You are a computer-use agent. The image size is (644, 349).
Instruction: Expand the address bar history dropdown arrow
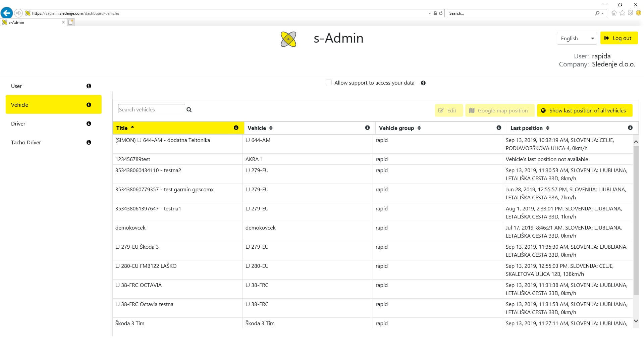coord(430,13)
